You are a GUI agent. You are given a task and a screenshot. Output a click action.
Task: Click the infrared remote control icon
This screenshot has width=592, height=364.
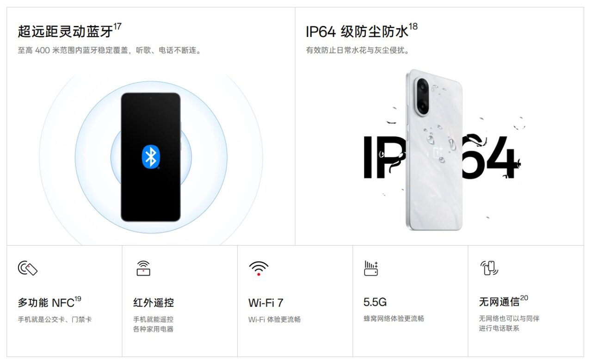click(143, 268)
